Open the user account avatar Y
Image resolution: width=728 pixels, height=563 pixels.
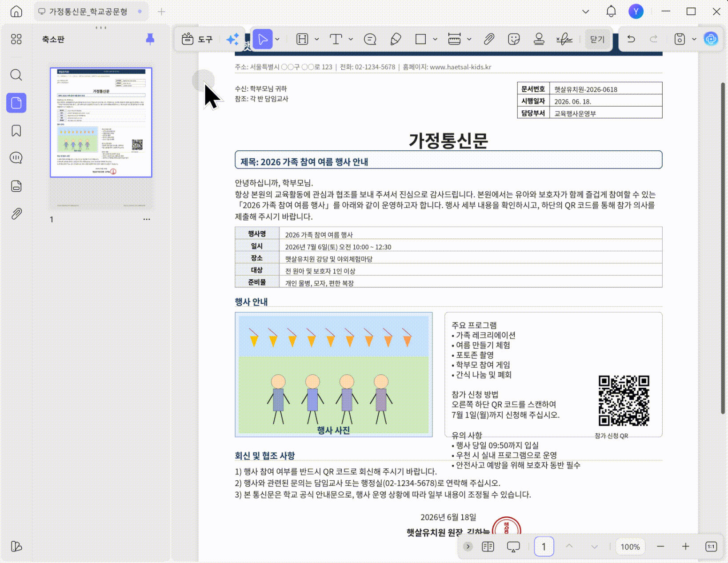point(636,12)
